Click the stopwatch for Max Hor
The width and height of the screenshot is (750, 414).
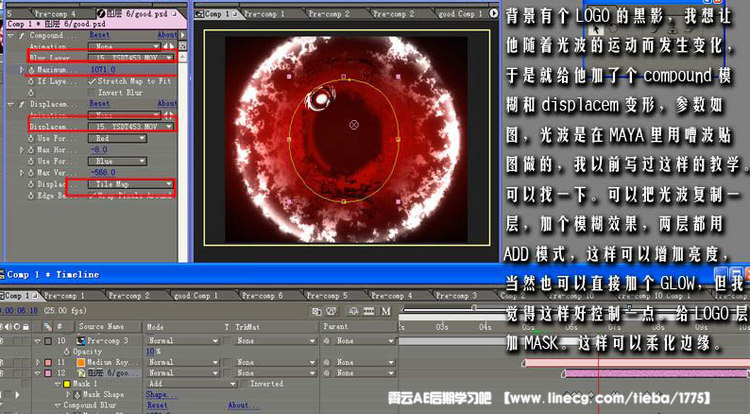[x=31, y=150]
